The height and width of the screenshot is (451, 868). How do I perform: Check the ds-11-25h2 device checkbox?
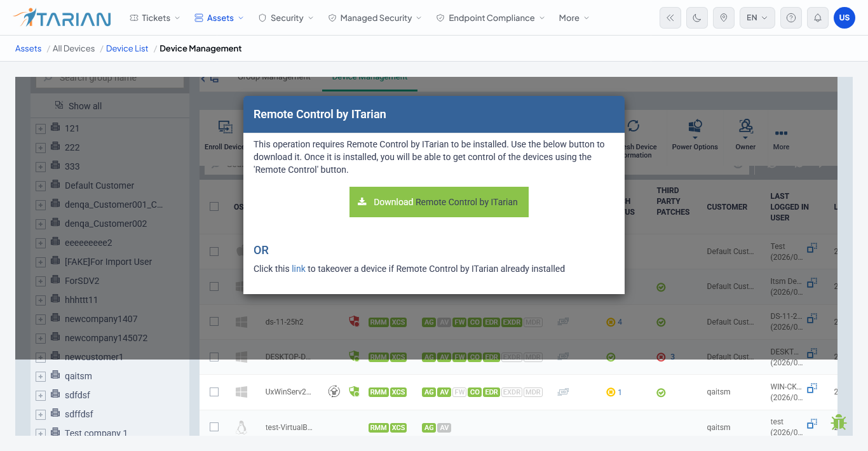(214, 321)
